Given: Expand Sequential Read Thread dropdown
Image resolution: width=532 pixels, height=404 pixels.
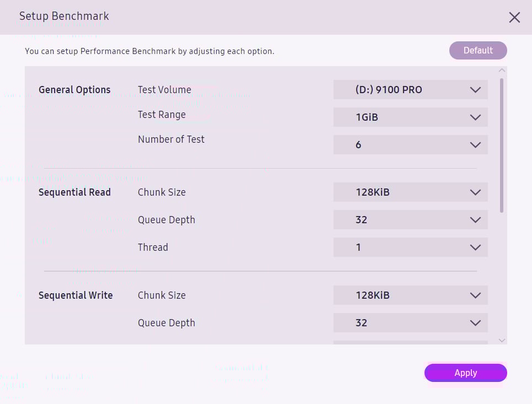Looking at the screenshot, I should [x=410, y=247].
